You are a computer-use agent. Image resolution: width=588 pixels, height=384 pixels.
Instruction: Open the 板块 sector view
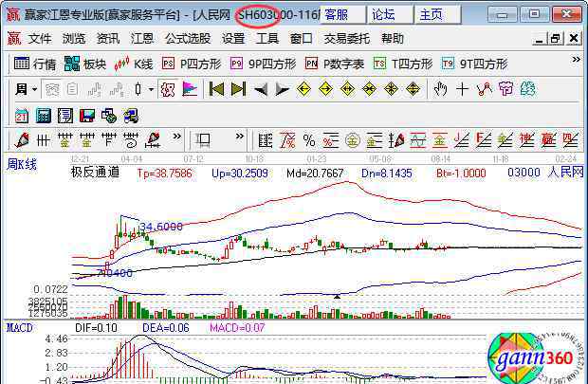[85, 64]
